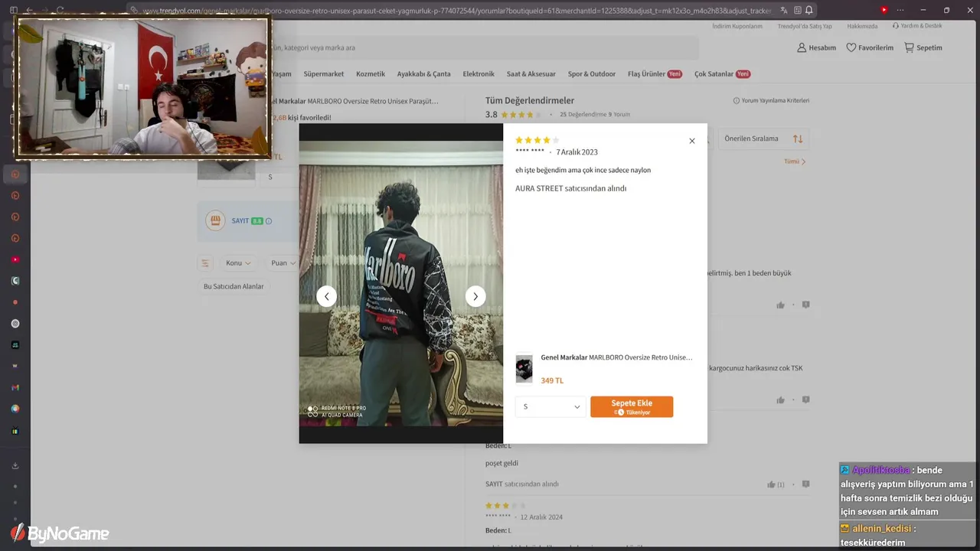980x551 pixels.
Task: Close the review photo popup
Action: (x=692, y=141)
